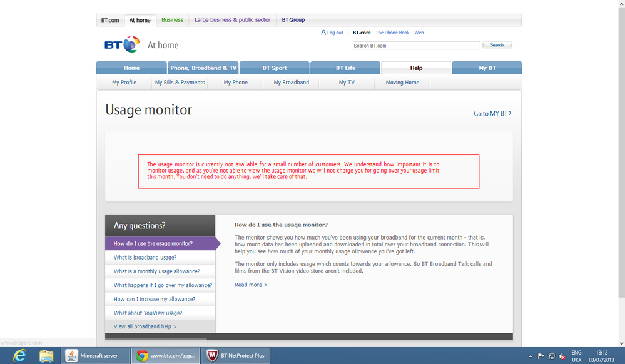625x364 pixels.
Task: Click the muted volume tray icon
Action: 562,356
